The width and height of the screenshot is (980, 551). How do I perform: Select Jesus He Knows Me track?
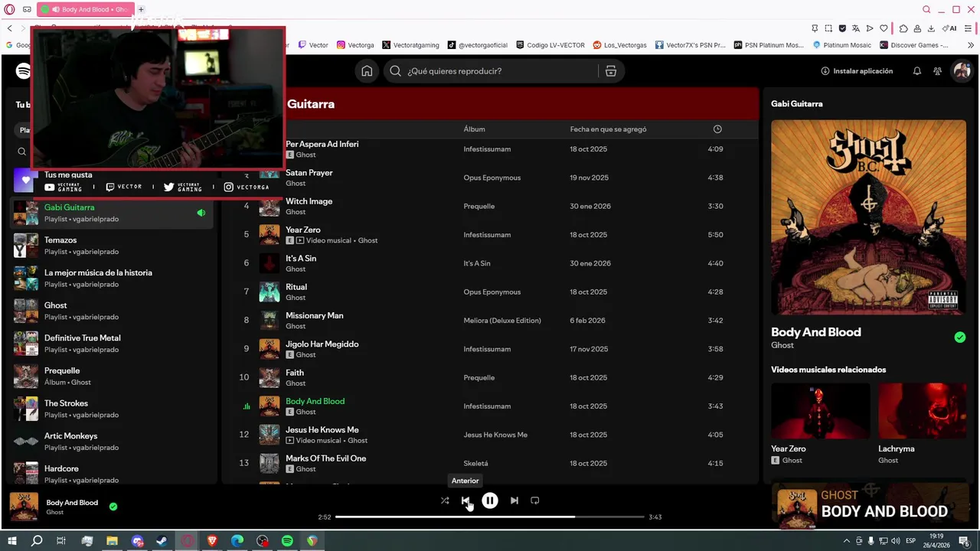tap(490, 435)
